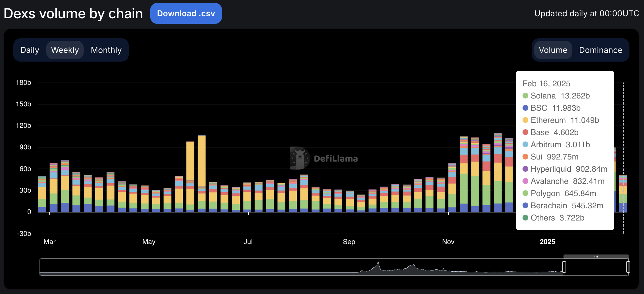Switch to Daily view
644x294 pixels.
[29, 50]
